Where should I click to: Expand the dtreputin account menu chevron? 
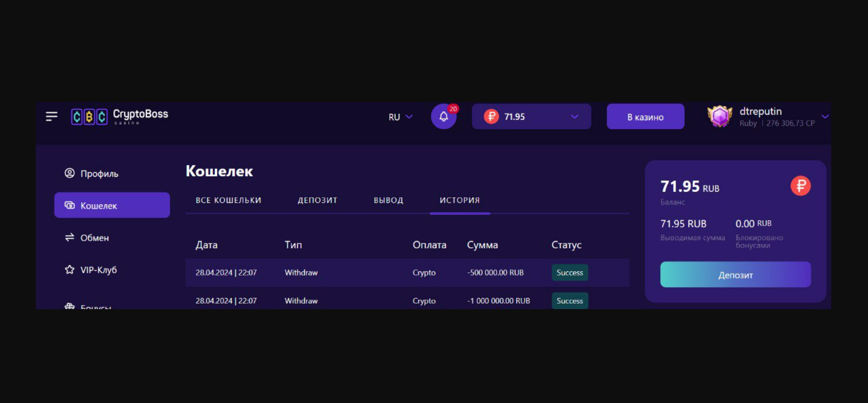pyautogui.click(x=825, y=116)
